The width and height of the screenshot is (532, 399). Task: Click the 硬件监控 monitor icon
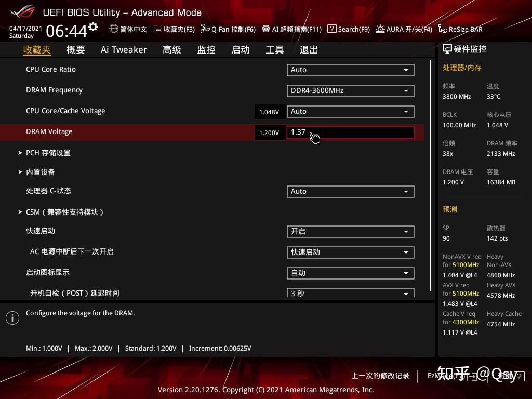pos(447,49)
